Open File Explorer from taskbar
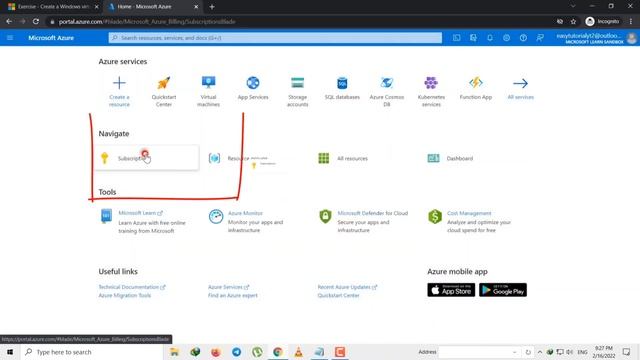 (x=174, y=352)
